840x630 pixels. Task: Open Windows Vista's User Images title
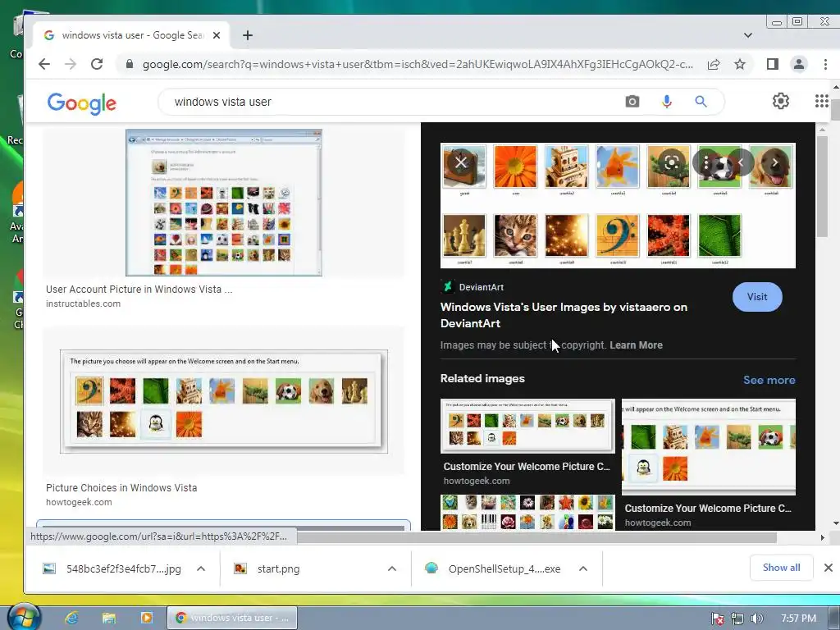tap(564, 315)
